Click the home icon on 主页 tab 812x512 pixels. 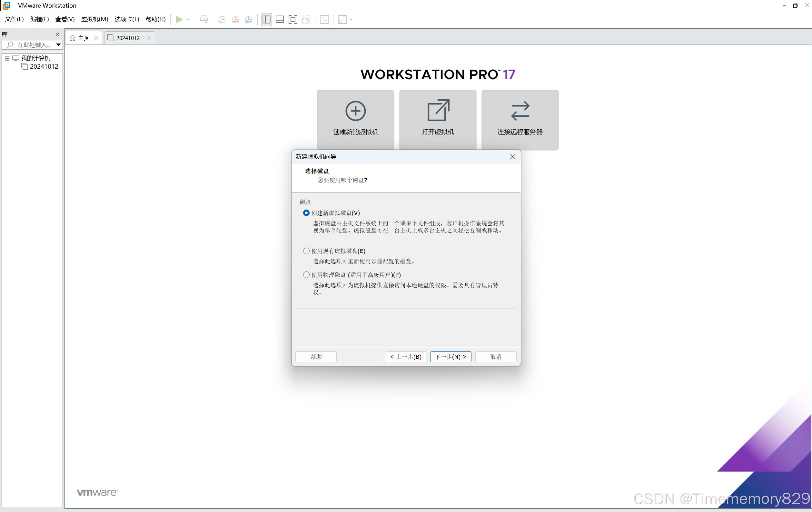tap(73, 38)
